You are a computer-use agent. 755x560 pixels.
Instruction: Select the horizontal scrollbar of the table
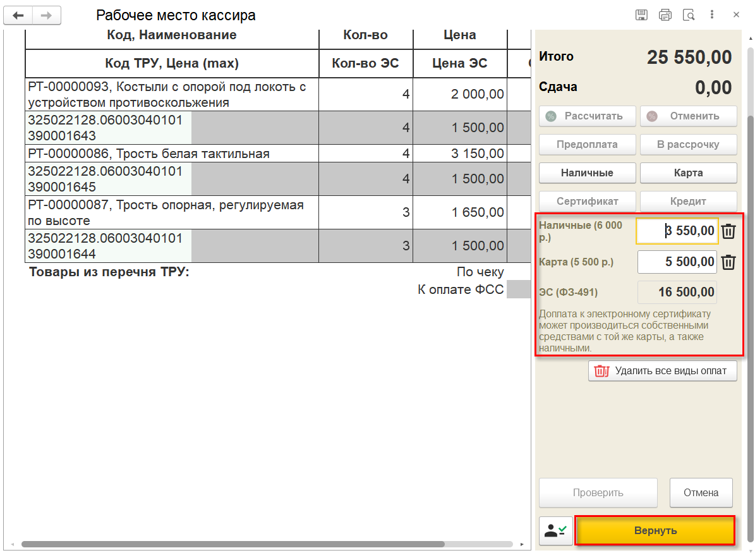coord(233,544)
